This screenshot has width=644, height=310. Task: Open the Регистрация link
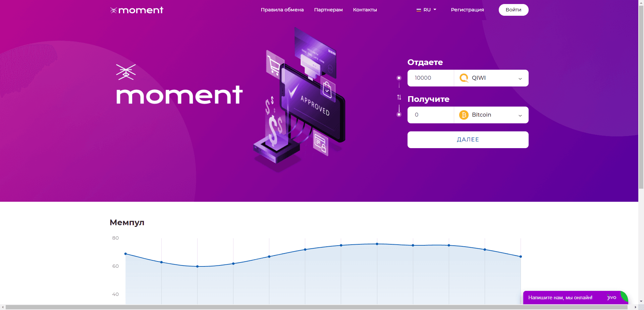pos(467,10)
